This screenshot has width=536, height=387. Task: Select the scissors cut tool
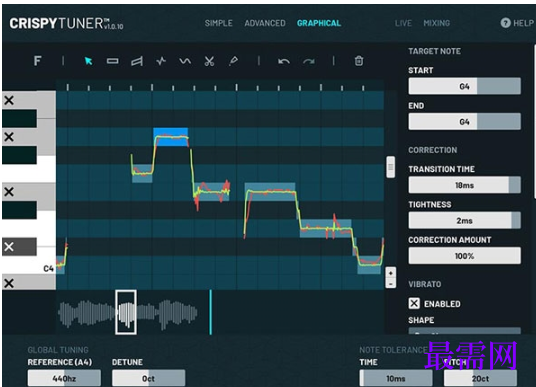(x=209, y=61)
